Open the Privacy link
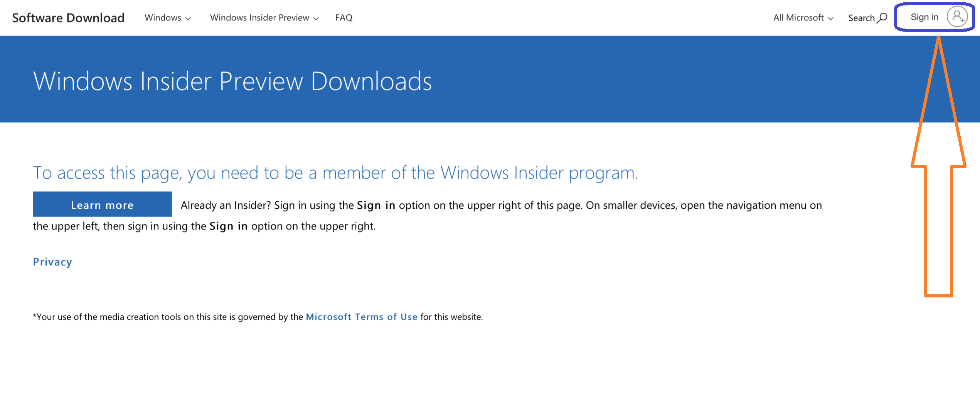The width and height of the screenshot is (980, 395). (52, 262)
